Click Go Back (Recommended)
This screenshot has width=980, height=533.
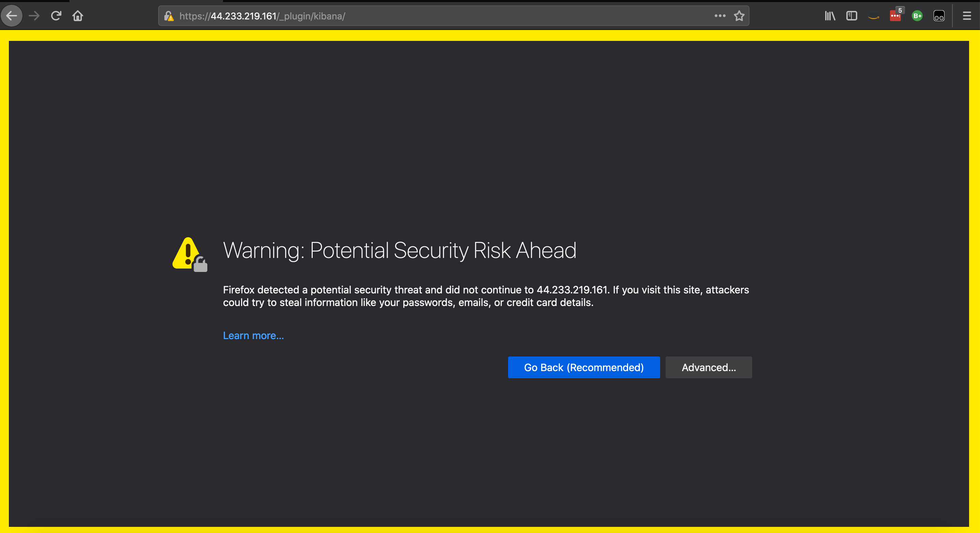coord(583,367)
